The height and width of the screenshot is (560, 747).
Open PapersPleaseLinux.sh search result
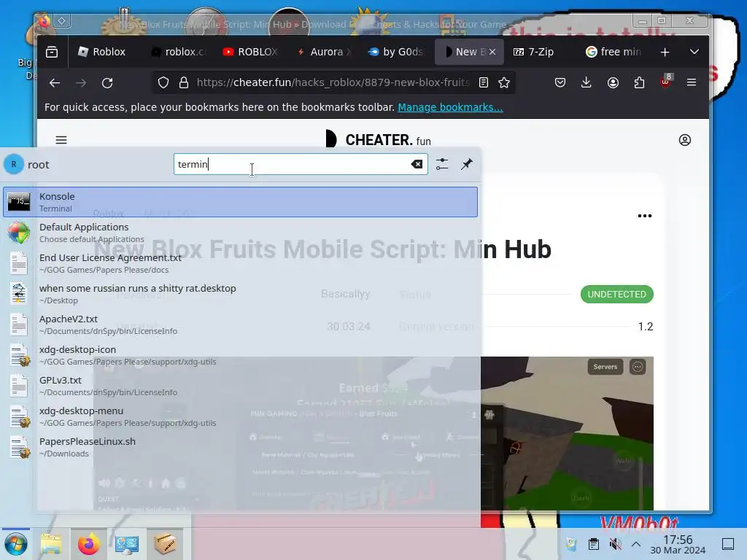(x=240, y=447)
